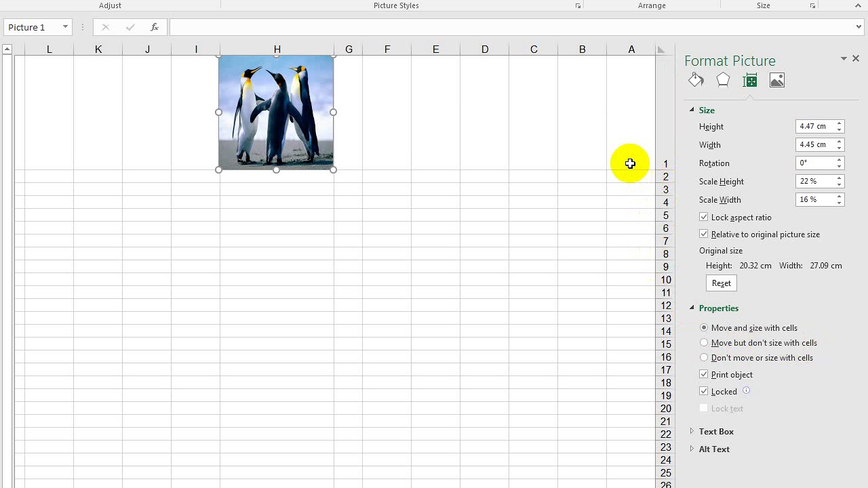Click the formula bar Cancel icon
Screen dimensions: 868x488
click(105, 27)
